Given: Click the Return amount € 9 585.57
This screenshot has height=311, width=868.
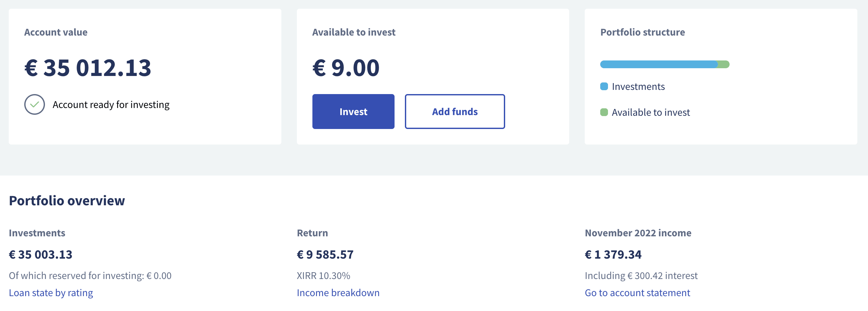Looking at the screenshot, I should [325, 254].
